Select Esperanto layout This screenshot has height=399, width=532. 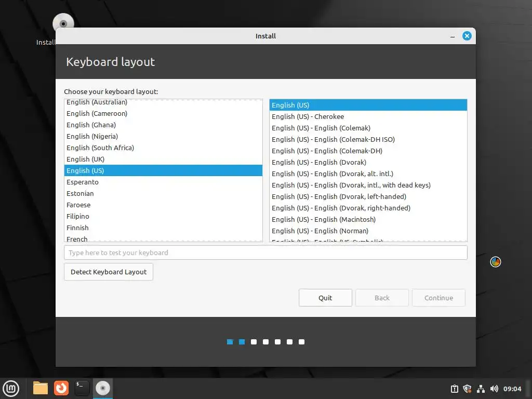click(163, 182)
